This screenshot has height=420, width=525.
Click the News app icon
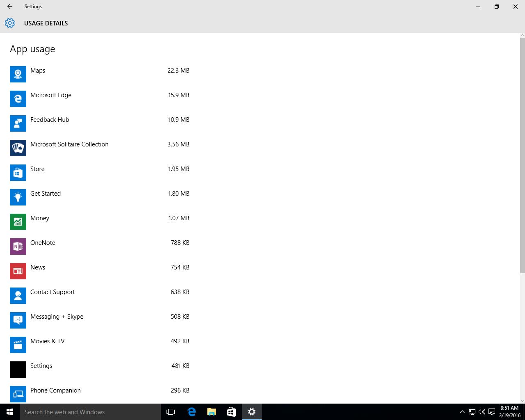(x=18, y=271)
